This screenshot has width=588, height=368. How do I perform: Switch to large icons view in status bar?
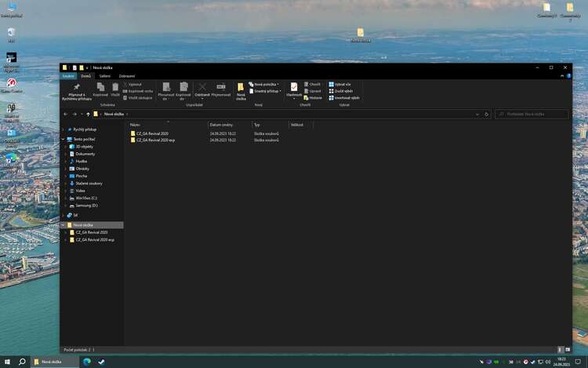coord(568,350)
